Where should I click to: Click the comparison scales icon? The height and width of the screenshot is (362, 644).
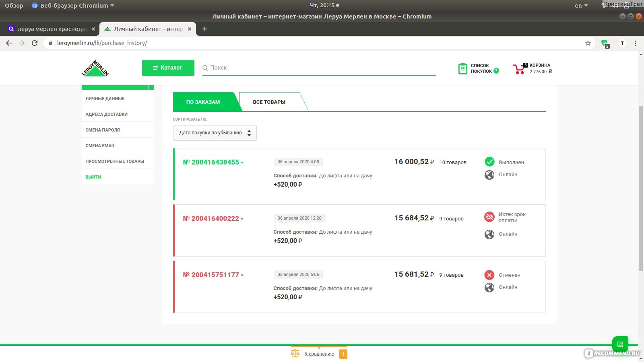click(x=295, y=354)
